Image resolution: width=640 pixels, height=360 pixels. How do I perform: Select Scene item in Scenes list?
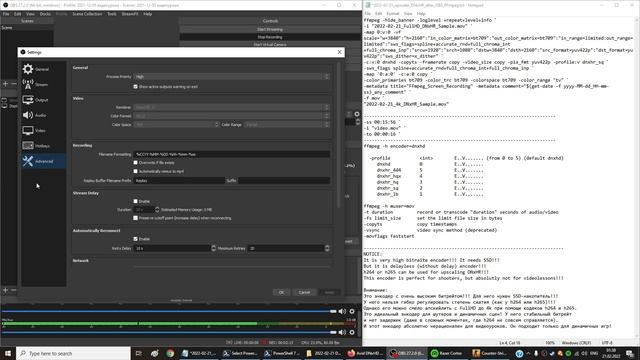pyautogui.click(x=27, y=28)
